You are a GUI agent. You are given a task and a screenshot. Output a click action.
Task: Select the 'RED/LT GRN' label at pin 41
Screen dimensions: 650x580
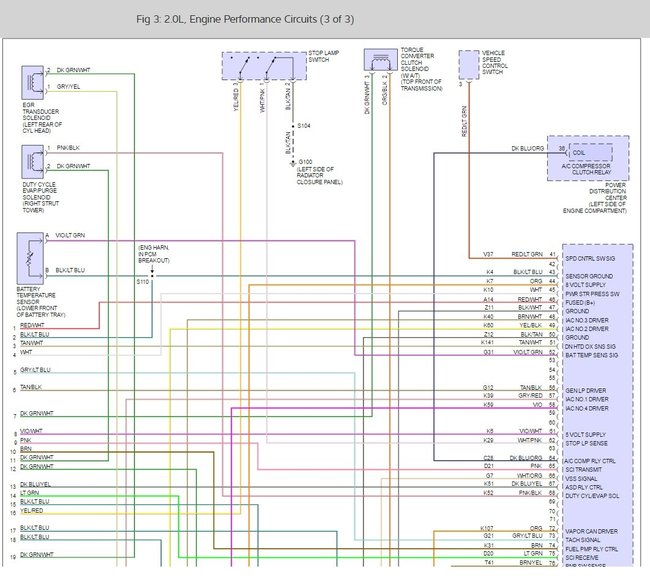[527, 254]
